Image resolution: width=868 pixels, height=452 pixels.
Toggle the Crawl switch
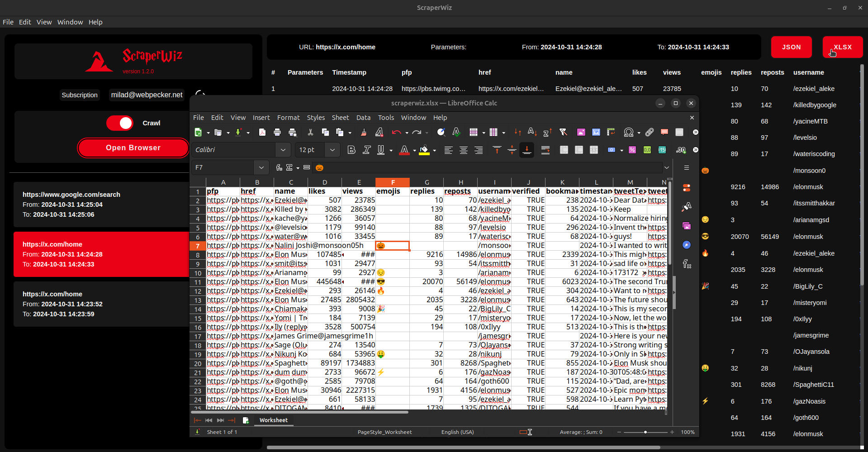(x=120, y=123)
